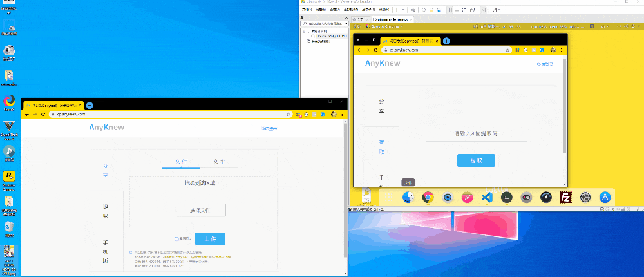The width and height of the screenshot is (644, 277).
Task: Switch to the 文件 tab on upload page
Action: 181,162
